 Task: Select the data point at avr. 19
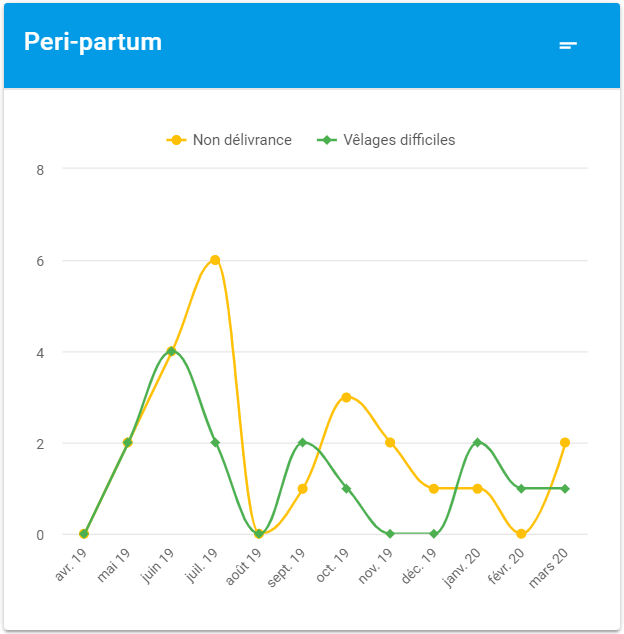point(84,534)
